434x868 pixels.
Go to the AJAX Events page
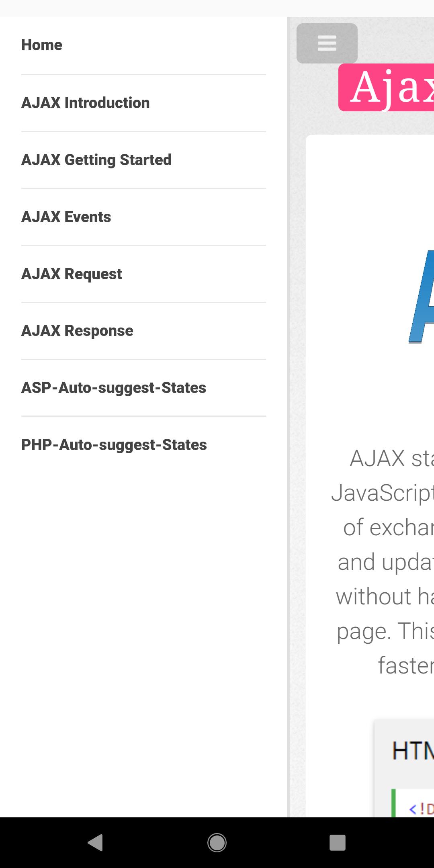[143, 217]
